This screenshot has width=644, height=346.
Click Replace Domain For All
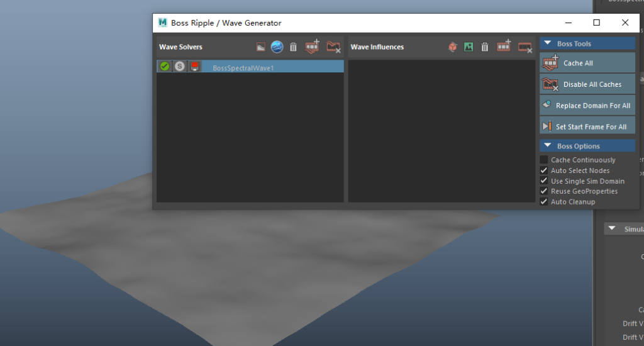[x=587, y=105]
